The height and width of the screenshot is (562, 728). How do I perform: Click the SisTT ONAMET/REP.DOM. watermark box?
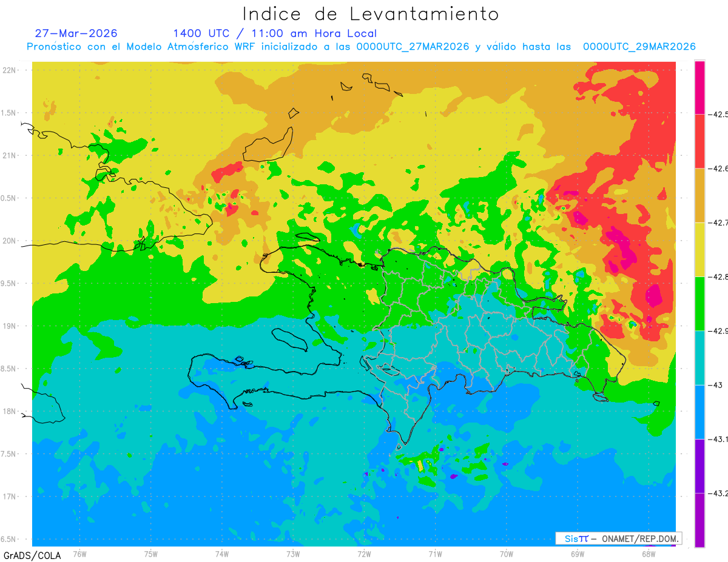click(x=619, y=538)
